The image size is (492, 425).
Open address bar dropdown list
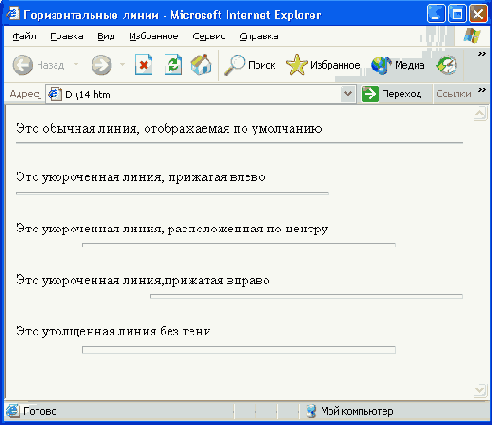[x=348, y=94]
